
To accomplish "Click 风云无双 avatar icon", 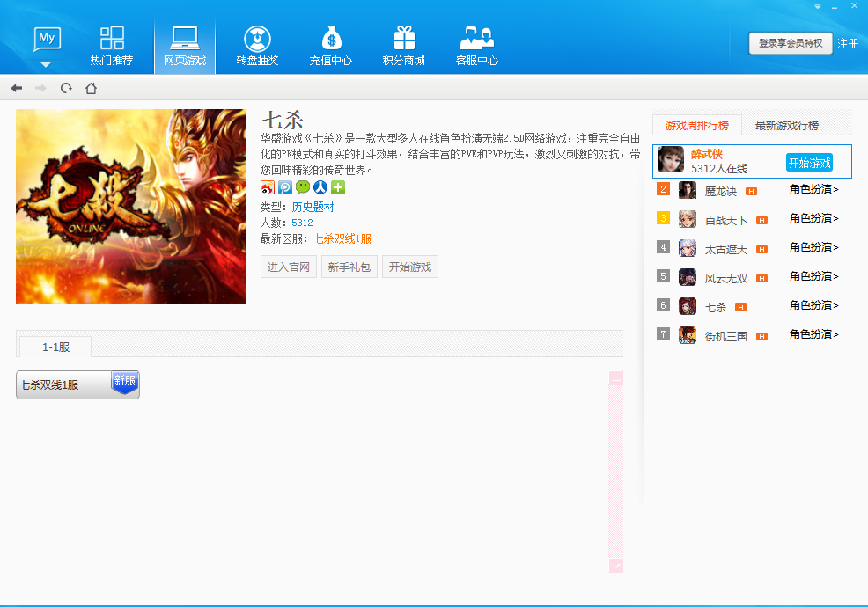I will [688, 276].
